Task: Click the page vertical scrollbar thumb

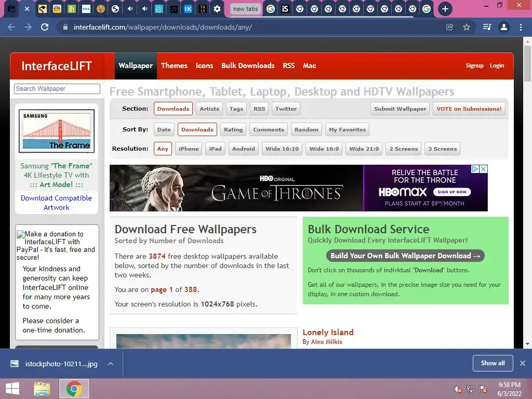Action: click(527, 63)
